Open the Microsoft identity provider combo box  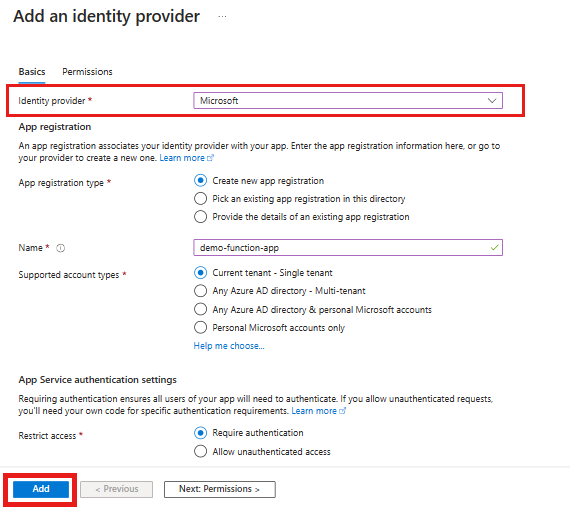coord(348,101)
